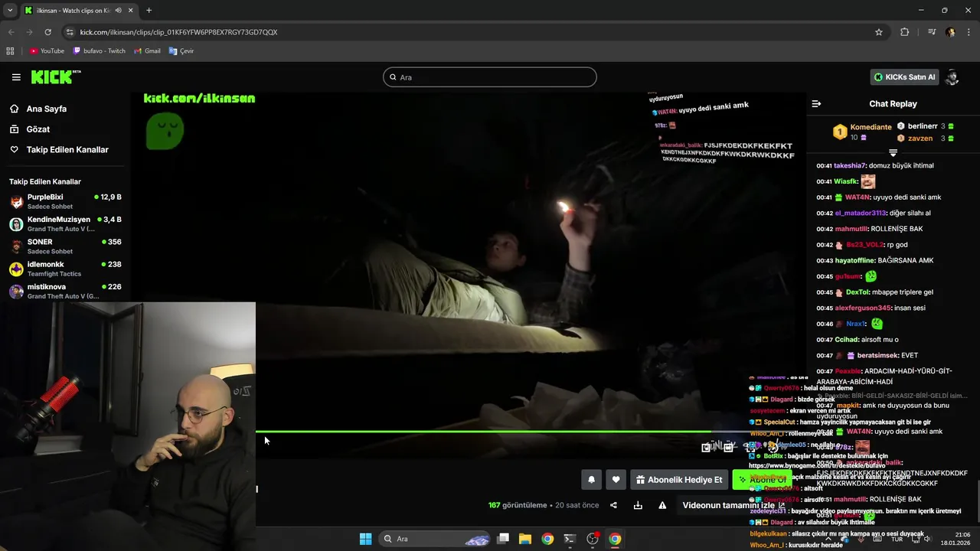Open the Çevir bookmark
This screenshot has width=980, height=551.
181,51
